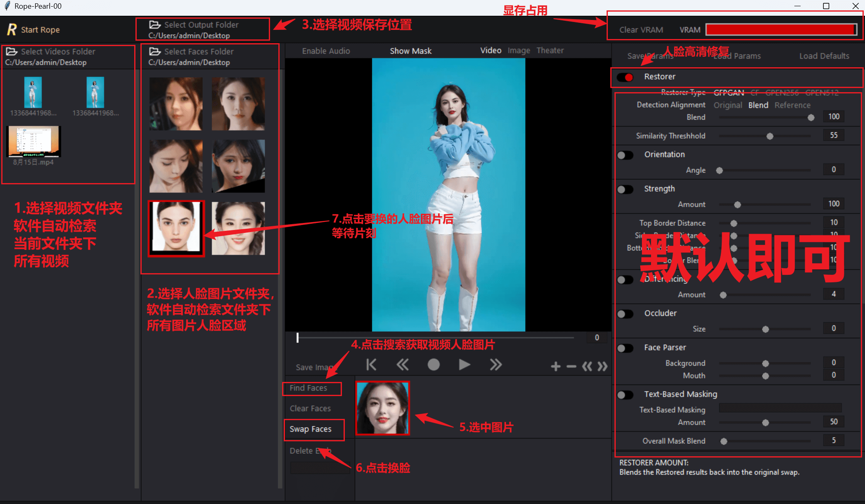
Task: Click the frame number field showing 0
Action: pos(597,338)
